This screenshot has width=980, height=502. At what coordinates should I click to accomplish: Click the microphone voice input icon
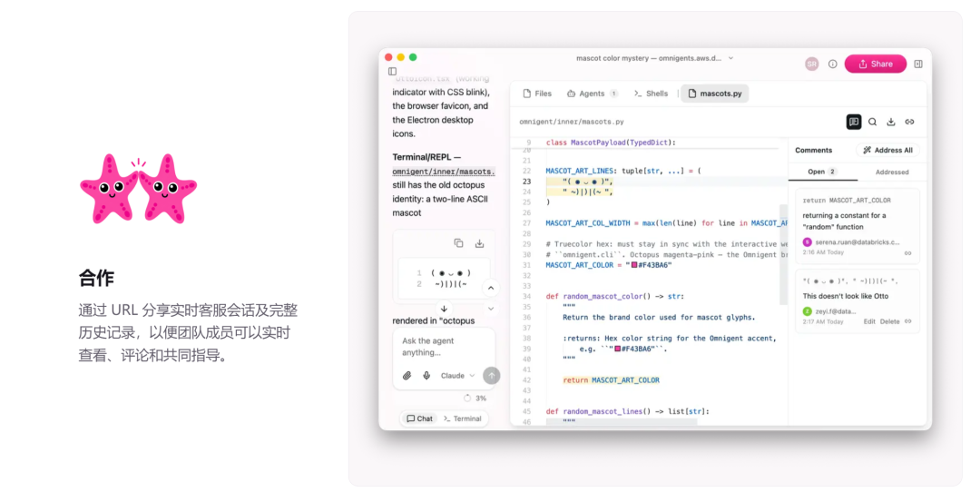pos(426,376)
